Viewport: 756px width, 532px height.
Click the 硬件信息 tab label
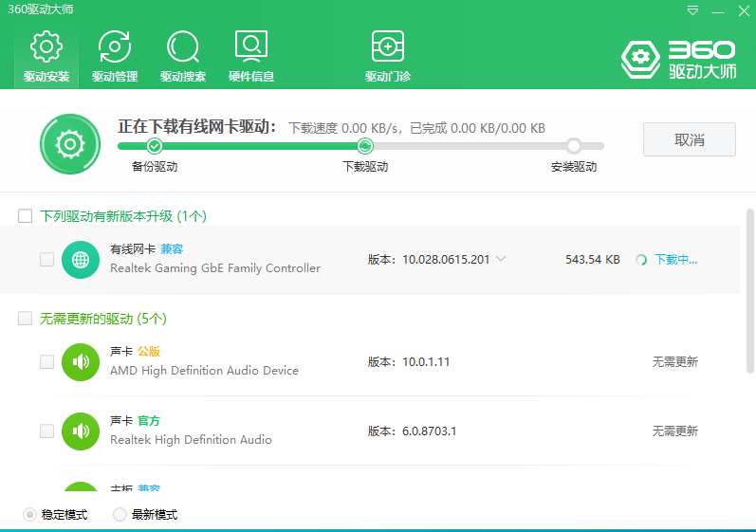point(251,77)
